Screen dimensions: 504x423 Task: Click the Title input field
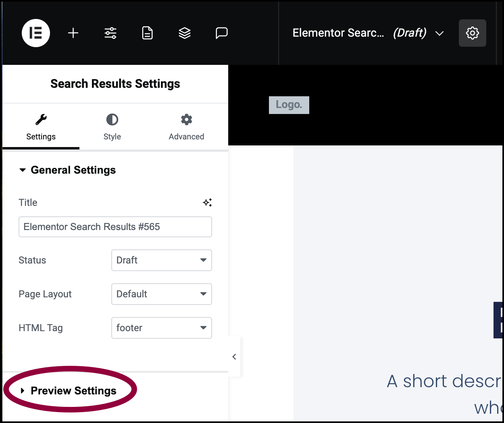click(115, 227)
